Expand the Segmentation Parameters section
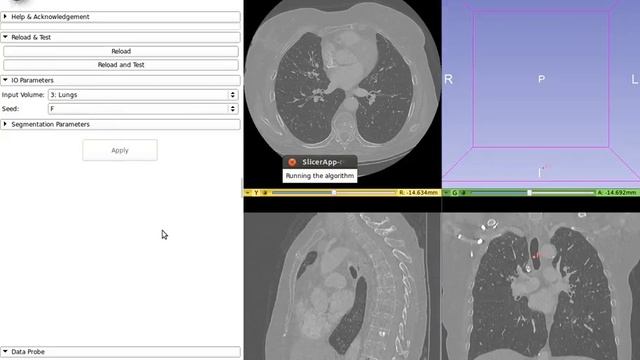 click(120, 124)
